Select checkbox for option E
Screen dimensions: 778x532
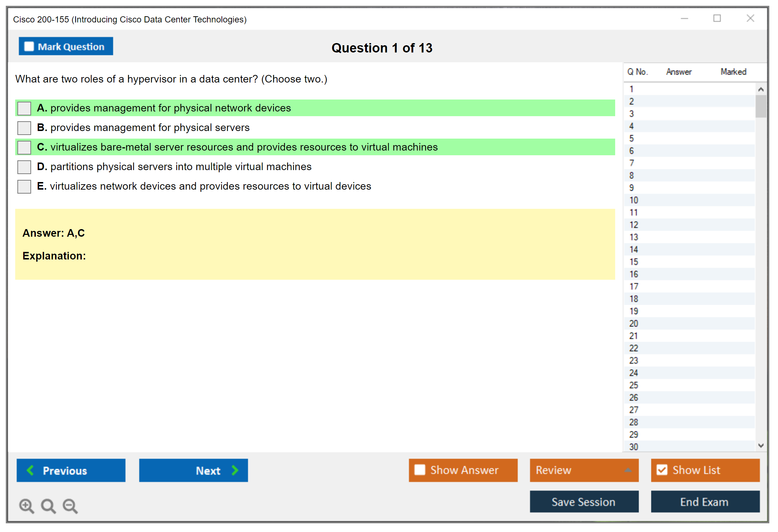point(24,186)
